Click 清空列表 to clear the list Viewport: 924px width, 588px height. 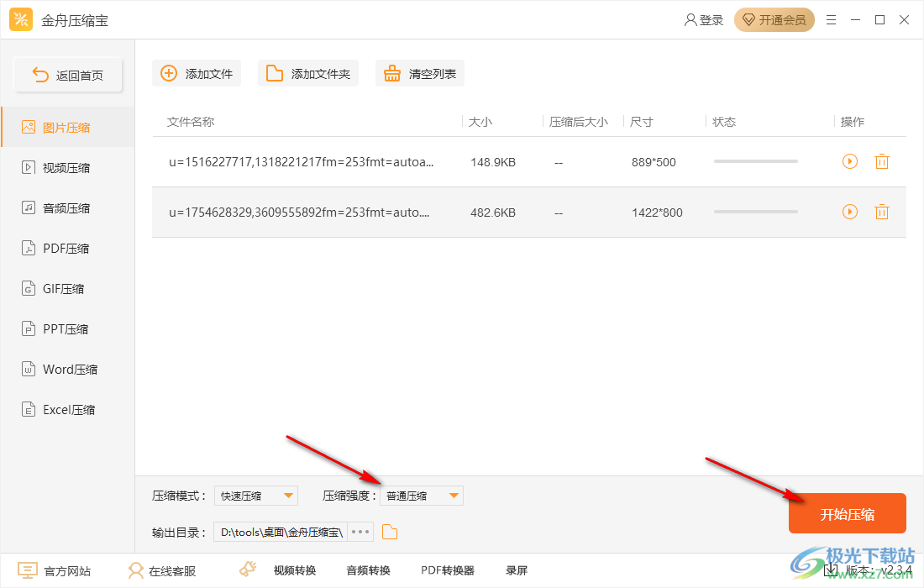click(x=419, y=74)
